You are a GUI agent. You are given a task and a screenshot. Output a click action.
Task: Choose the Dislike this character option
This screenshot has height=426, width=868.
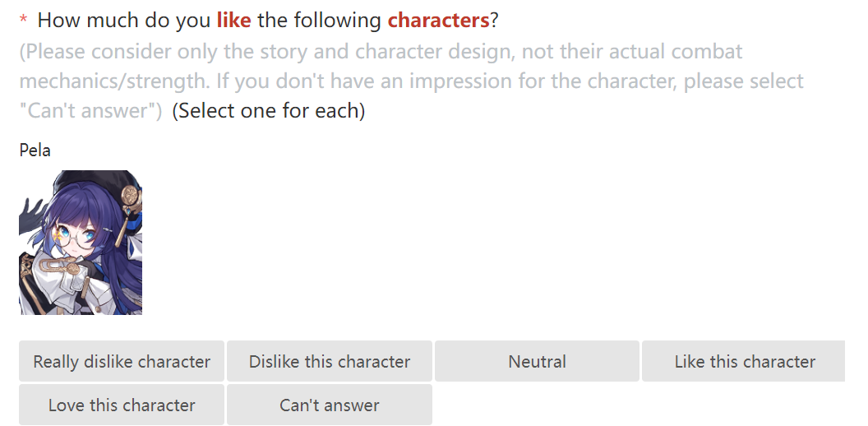(330, 361)
